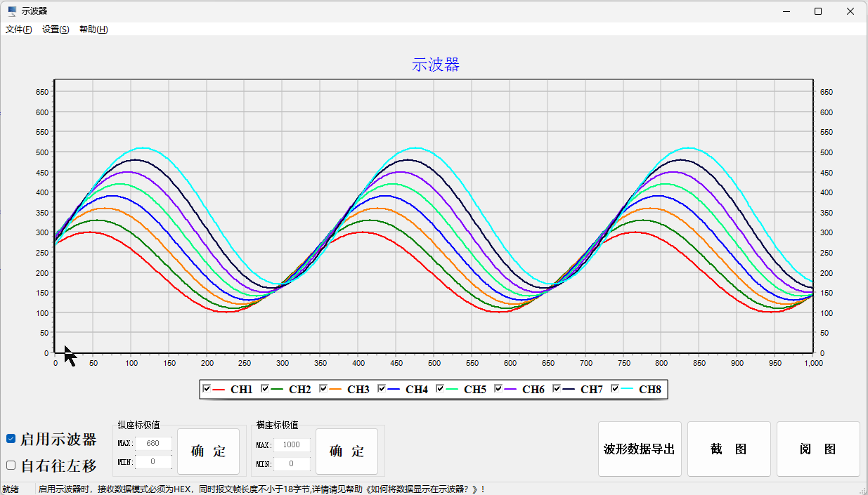
Task: Click the oscilloscope app icon in title bar
Action: tap(12, 11)
